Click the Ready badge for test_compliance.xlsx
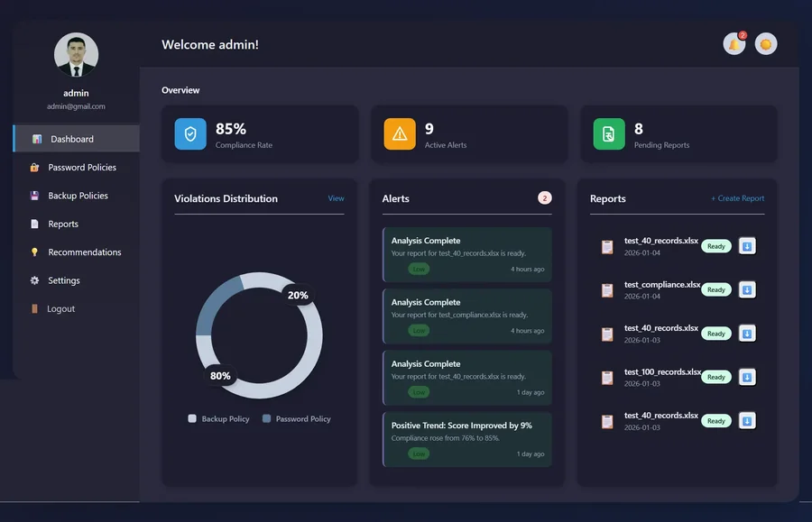This screenshot has height=522, width=812. (716, 289)
